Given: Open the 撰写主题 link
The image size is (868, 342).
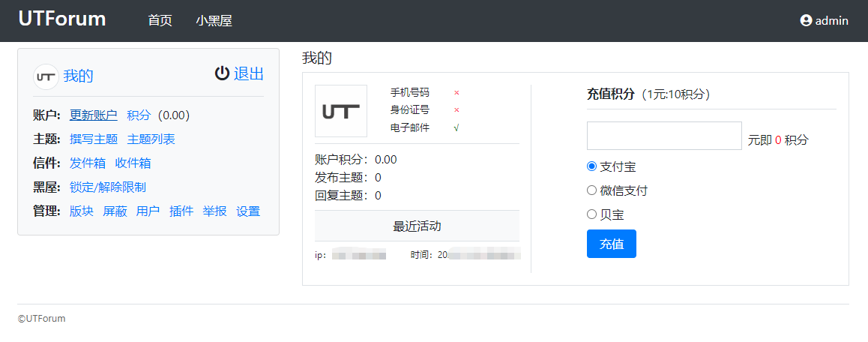Looking at the screenshot, I should [94, 139].
